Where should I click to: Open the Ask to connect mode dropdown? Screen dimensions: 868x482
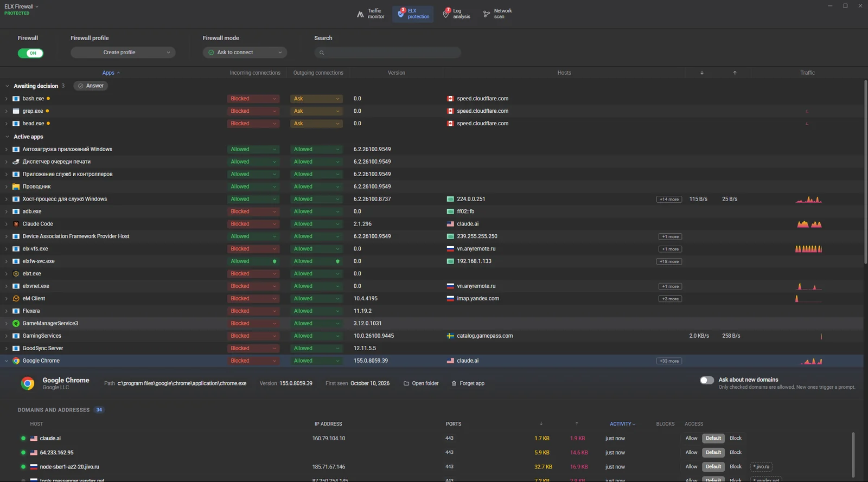coord(245,53)
